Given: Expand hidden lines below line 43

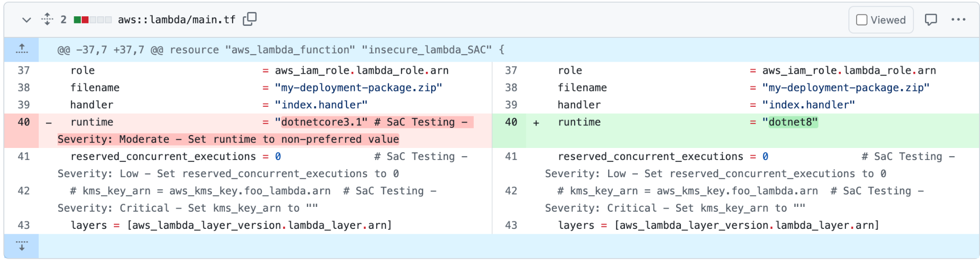Looking at the screenshot, I should click(x=22, y=246).
